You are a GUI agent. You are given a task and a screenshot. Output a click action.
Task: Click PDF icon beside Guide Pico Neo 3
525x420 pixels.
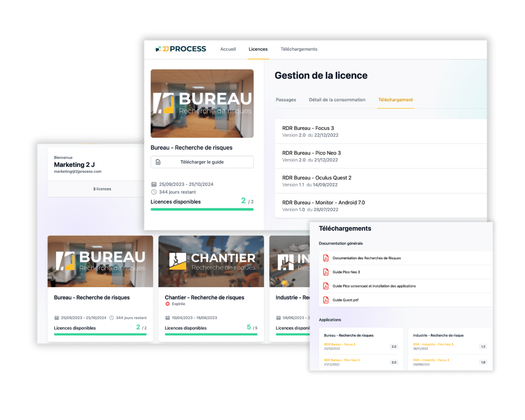click(325, 272)
